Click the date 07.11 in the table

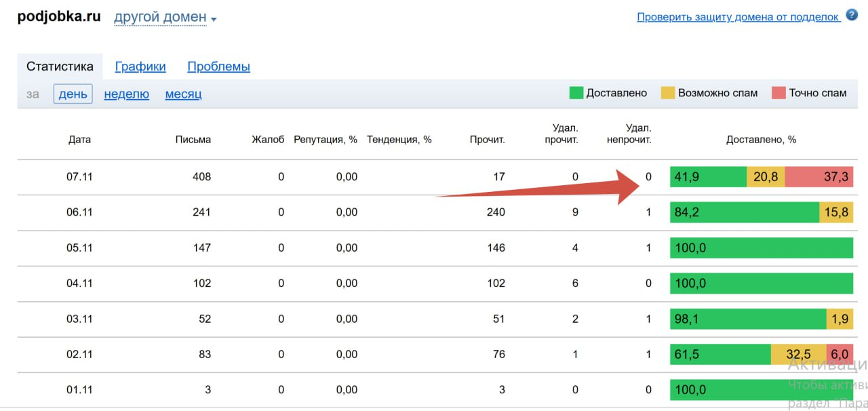tap(79, 177)
